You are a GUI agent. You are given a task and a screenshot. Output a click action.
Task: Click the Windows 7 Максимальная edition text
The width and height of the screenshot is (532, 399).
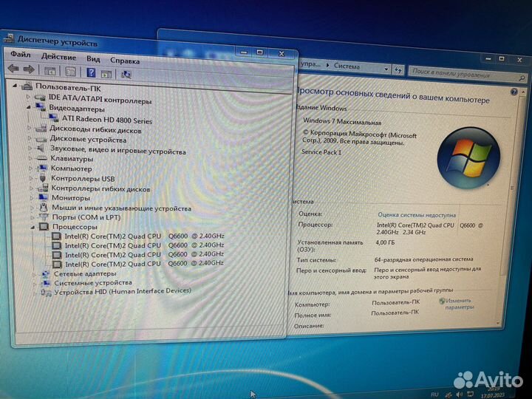pyautogui.click(x=342, y=121)
